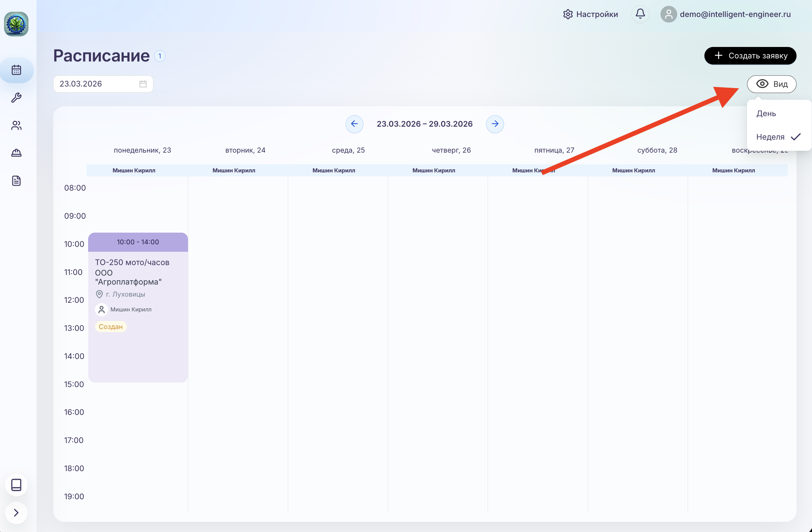
Task: Click the week range 23.03.2026 – 29.03.2026
Action: 425,124
